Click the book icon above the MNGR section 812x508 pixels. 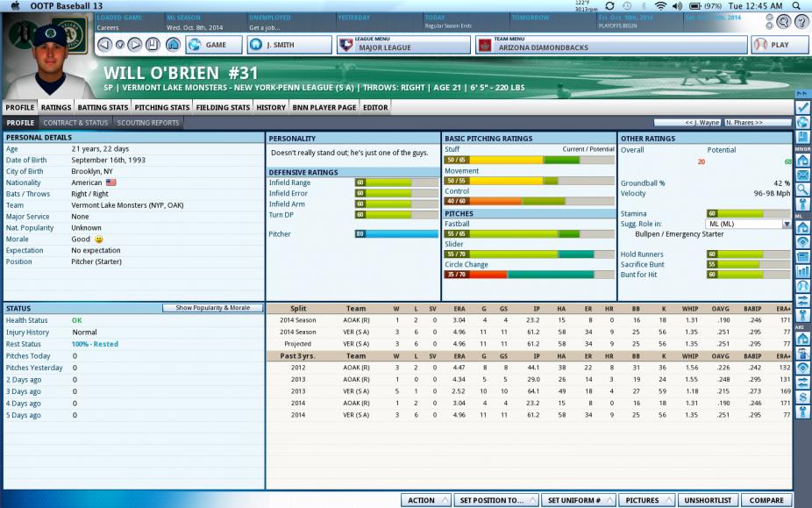[x=802, y=137]
